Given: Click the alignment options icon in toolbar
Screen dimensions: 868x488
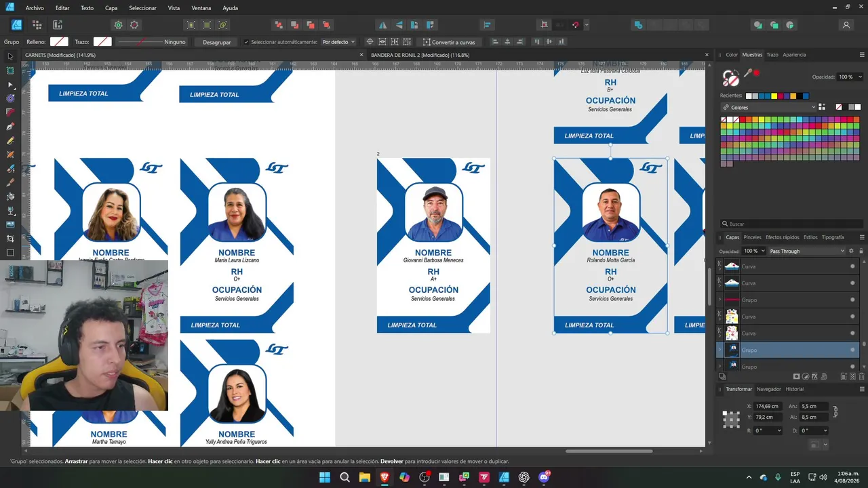Looking at the screenshot, I should tap(487, 25).
